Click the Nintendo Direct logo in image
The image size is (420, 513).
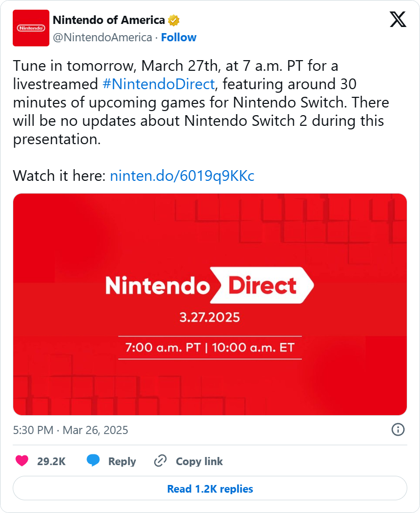[x=209, y=286]
